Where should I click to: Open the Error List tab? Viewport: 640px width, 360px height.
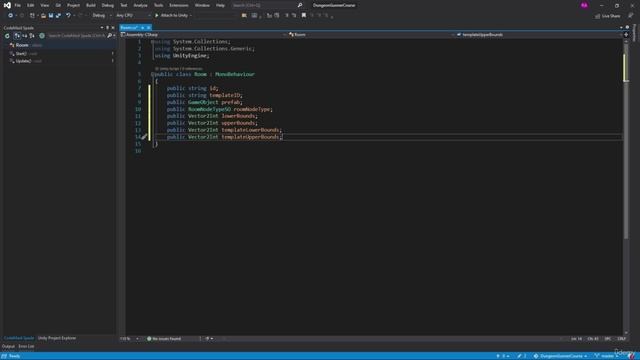click(26, 347)
